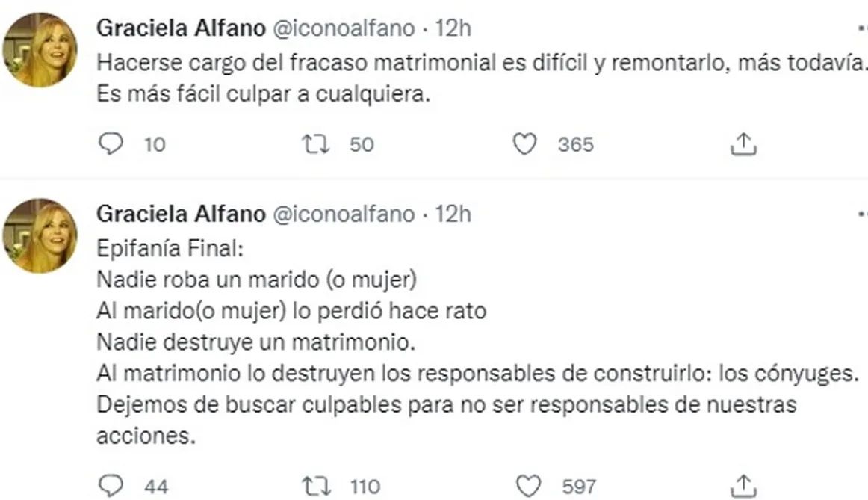Like the tweet with 365 likes
Image resolution: width=868 pixels, height=500 pixels.
pos(527,143)
